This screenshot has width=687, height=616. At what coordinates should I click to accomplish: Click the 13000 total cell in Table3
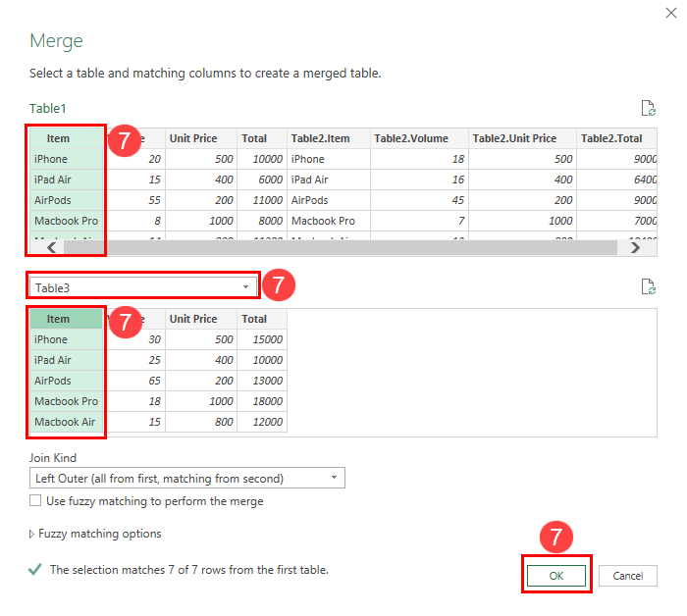pyautogui.click(x=262, y=381)
